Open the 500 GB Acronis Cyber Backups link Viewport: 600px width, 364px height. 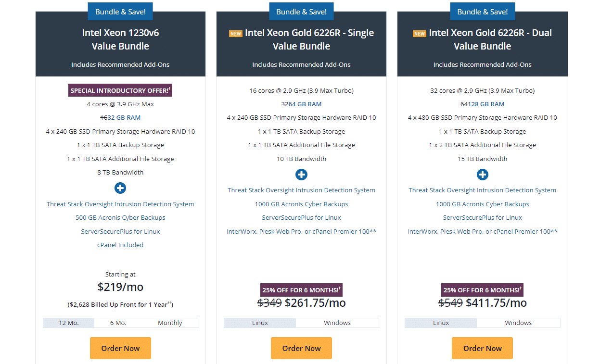120,217
